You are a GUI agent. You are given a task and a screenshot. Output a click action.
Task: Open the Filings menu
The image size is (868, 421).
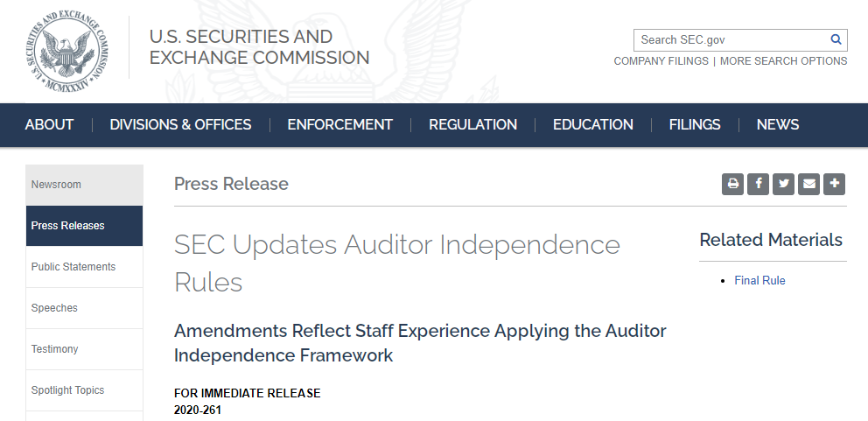[x=695, y=125]
